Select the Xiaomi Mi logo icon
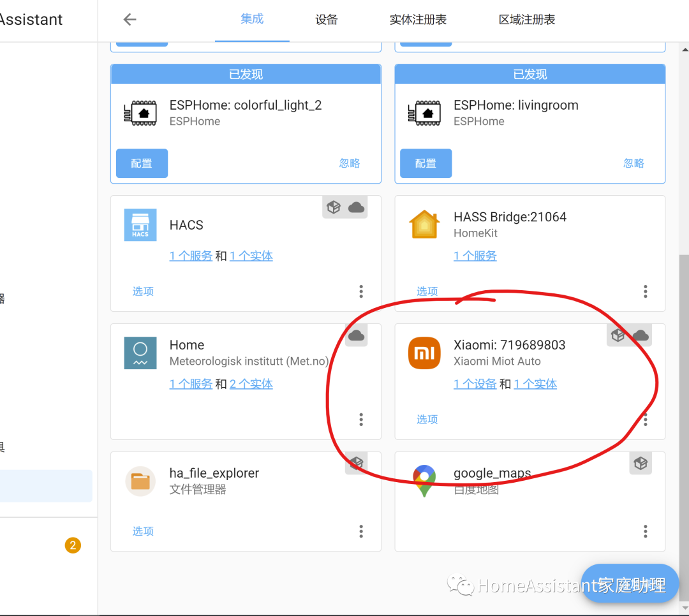689x616 pixels. [x=424, y=353]
